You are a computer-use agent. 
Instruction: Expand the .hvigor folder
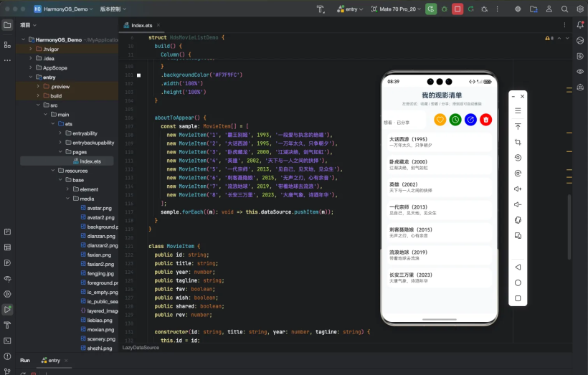pos(31,49)
